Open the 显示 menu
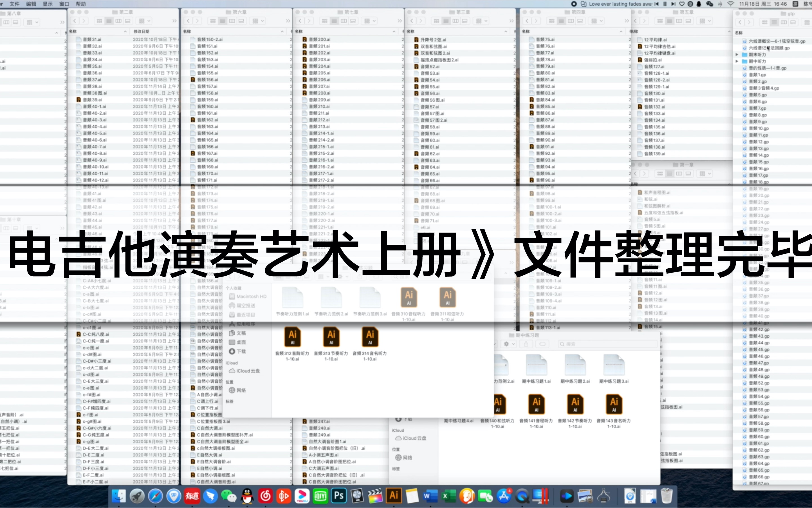The width and height of the screenshot is (812, 508). point(48,4)
